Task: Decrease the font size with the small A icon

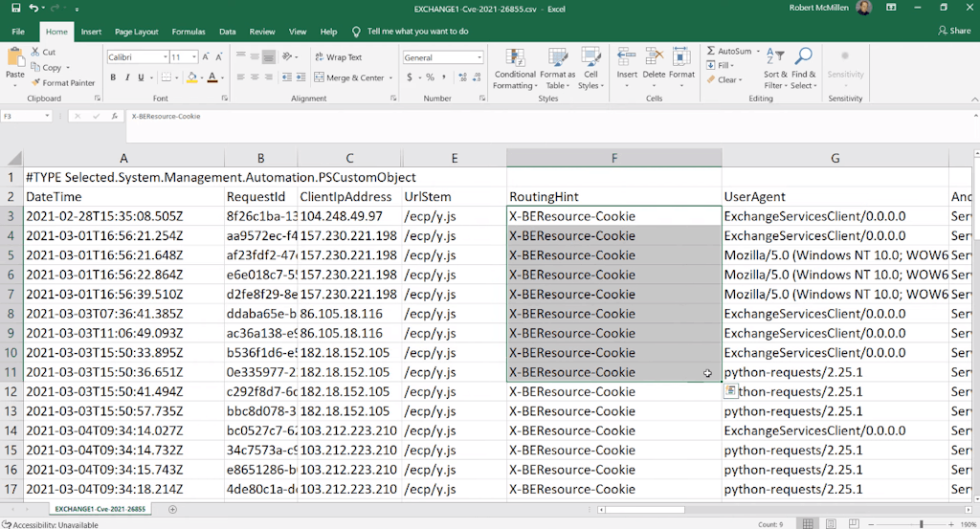Action: [219, 56]
